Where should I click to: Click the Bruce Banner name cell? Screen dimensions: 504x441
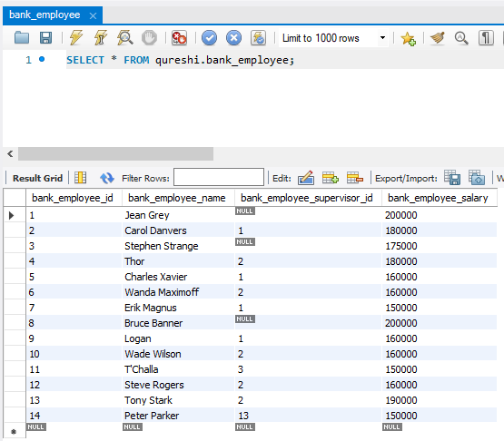point(178,323)
